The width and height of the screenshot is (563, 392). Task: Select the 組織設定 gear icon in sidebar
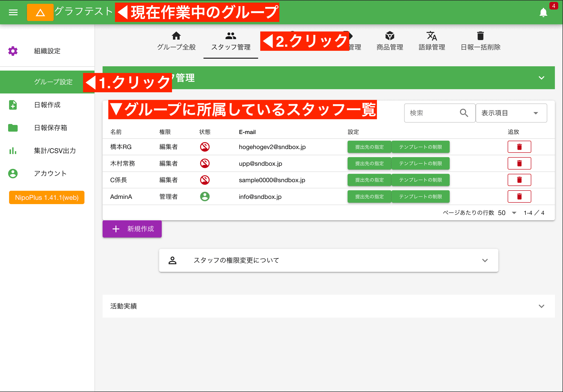coord(13,51)
